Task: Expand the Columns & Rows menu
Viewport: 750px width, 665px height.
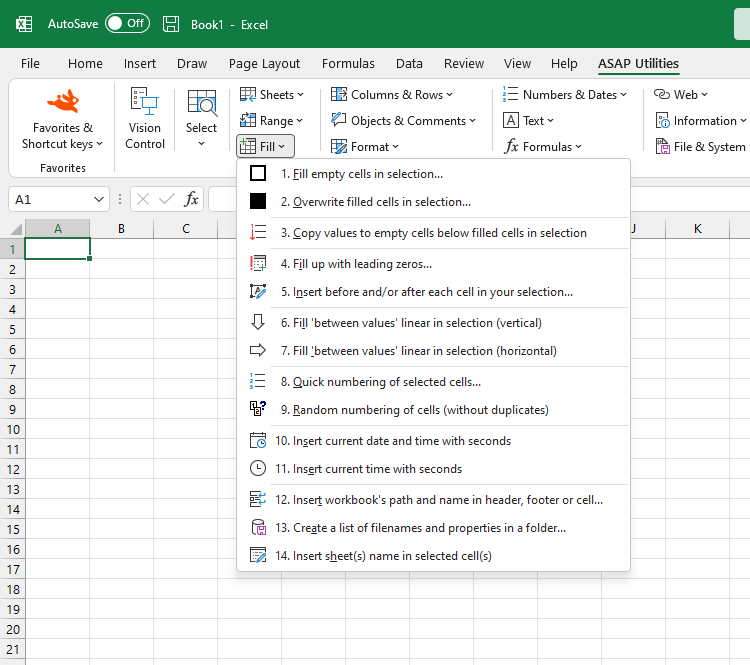Action: [x=392, y=95]
